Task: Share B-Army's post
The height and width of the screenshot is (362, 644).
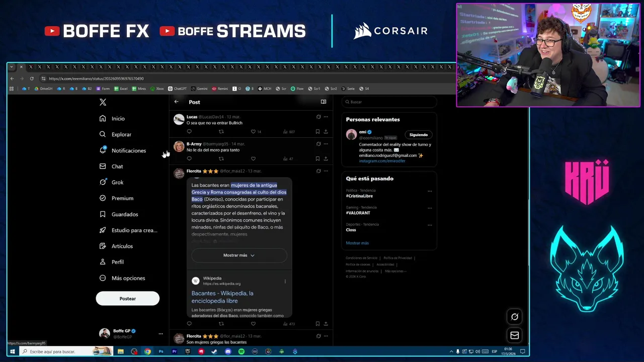Action: tap(326, 159)
